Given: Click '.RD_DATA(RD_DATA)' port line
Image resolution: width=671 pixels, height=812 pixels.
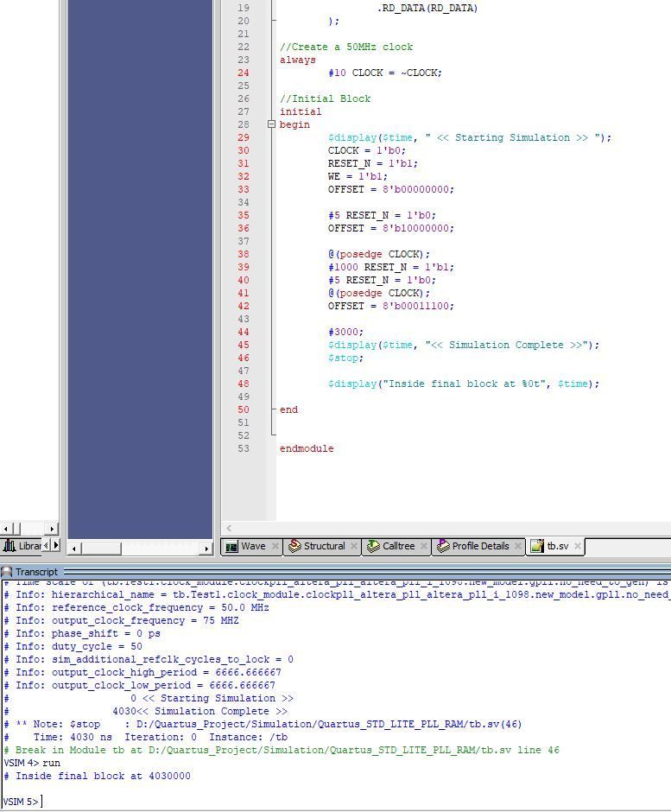Looking at the screenshot, I should (427, 9).
